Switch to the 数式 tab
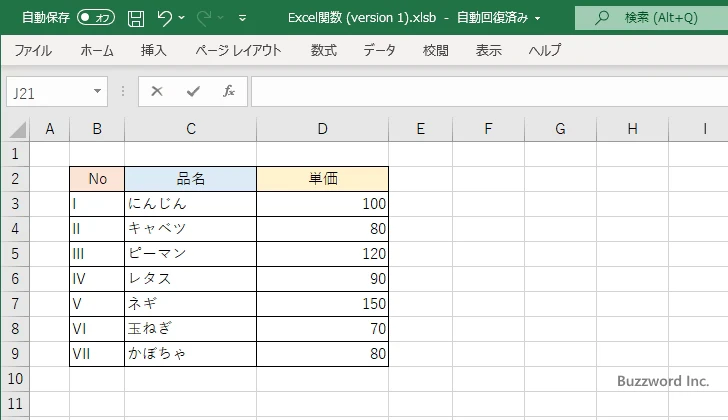The image size is (728, 420). [324, 50]
